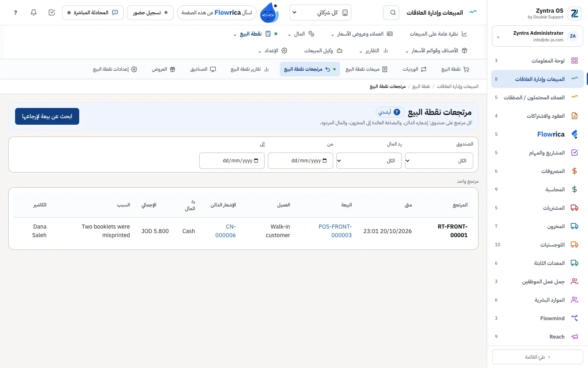Click the help icon beside أرشدني
588x368 pixels.
pyautogui.click(x=397, y=112)
